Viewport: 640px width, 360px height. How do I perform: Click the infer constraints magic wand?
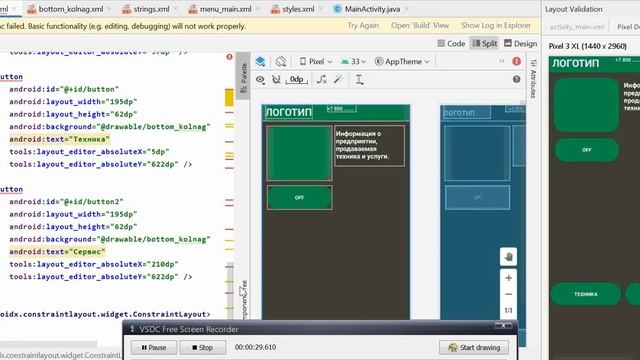338,80
